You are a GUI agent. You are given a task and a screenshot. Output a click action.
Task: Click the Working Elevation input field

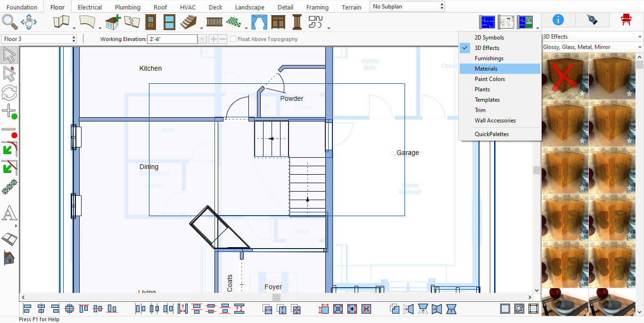pyautogui.click(x=172, y=39)
